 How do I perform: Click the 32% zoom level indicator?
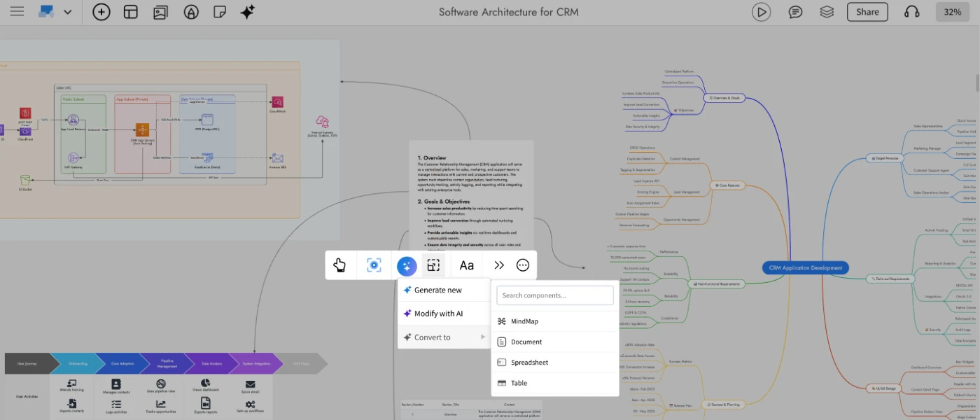tap(952, 12)
